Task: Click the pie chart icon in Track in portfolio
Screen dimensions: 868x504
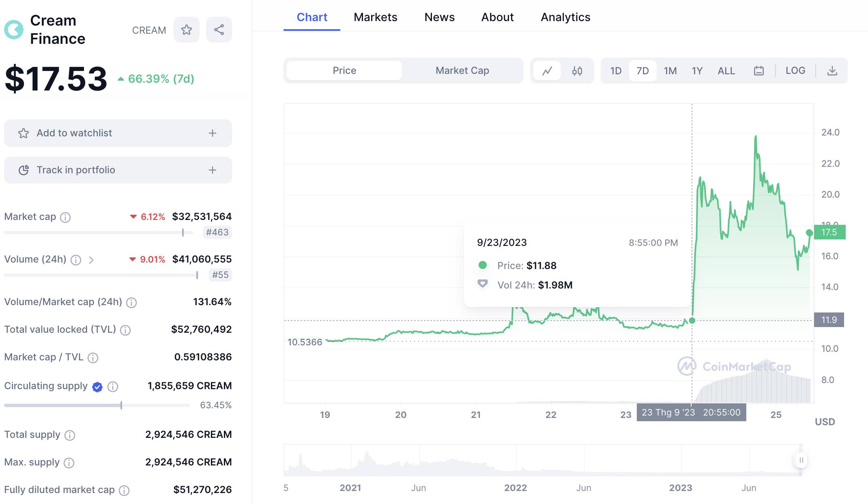Action: (24, 170)
